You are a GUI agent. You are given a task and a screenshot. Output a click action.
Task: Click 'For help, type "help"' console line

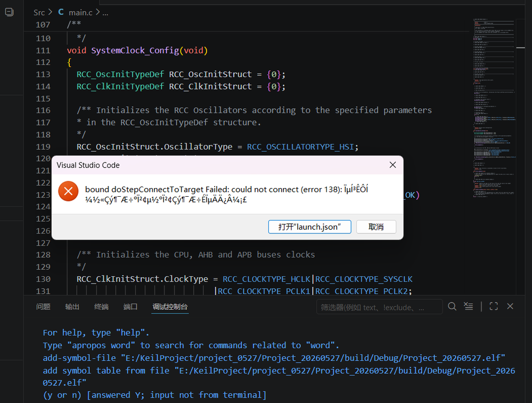(96, 333)
